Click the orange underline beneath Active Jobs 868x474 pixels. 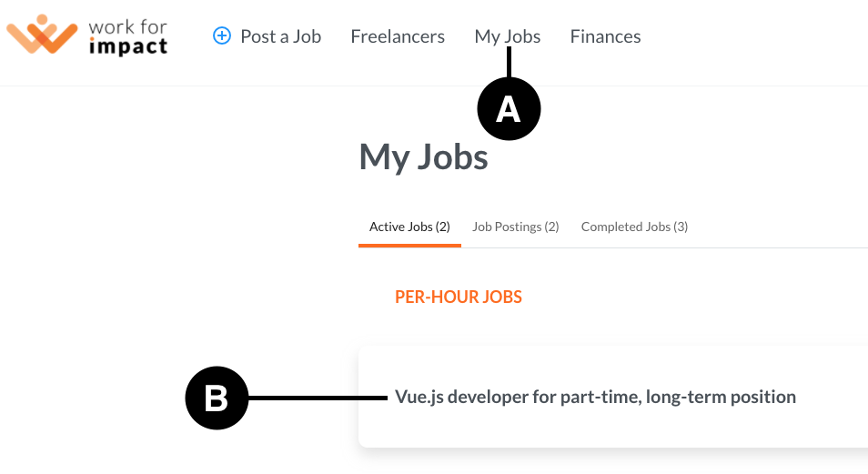coord(409,246)
